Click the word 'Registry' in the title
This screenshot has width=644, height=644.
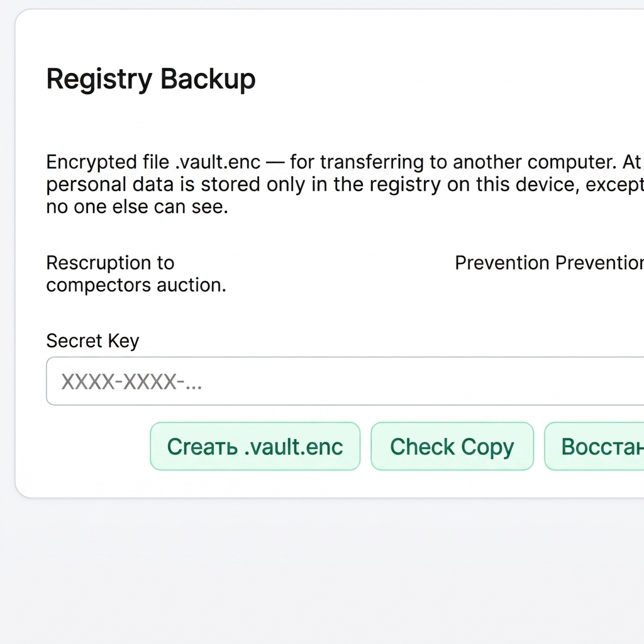point(99,79)
